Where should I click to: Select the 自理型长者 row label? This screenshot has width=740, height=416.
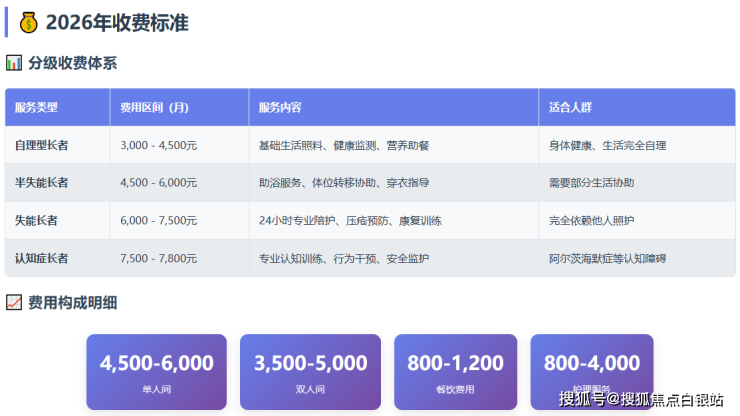[42, 145]
